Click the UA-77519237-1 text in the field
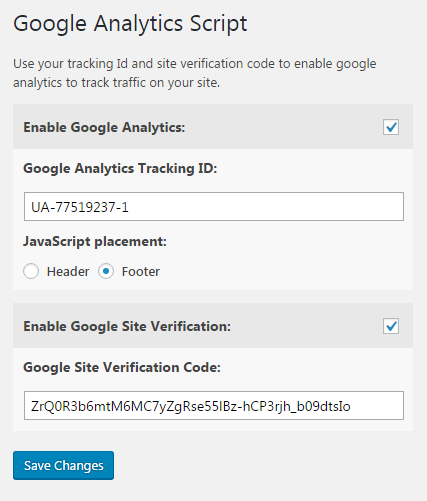Image resolution: width=427 pixels, height=501 pixels. tap(80, 207)
